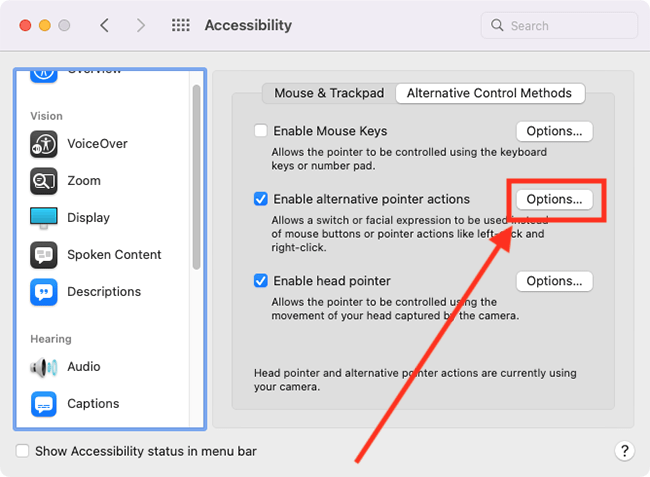Open the Zoom accessibility icon
This screenshot has height=477, width=650.
pyautogui.click(x=44, y=181)
